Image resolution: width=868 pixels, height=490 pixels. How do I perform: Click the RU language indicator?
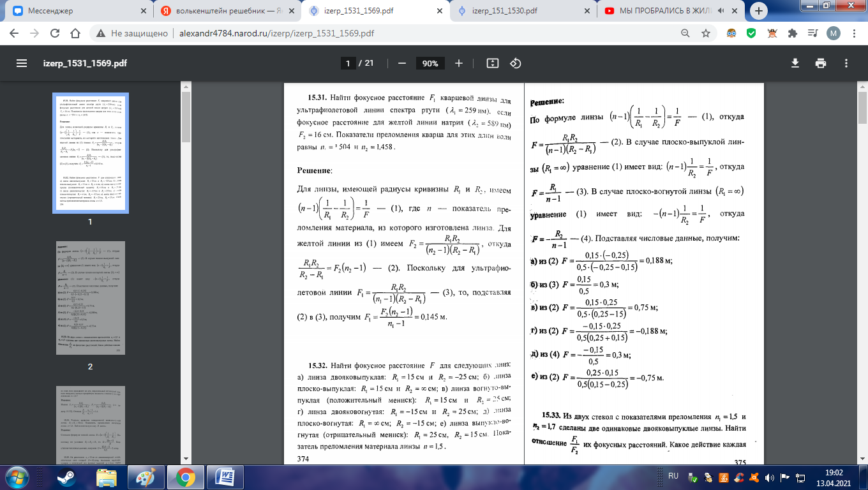(x=673, y=477)
